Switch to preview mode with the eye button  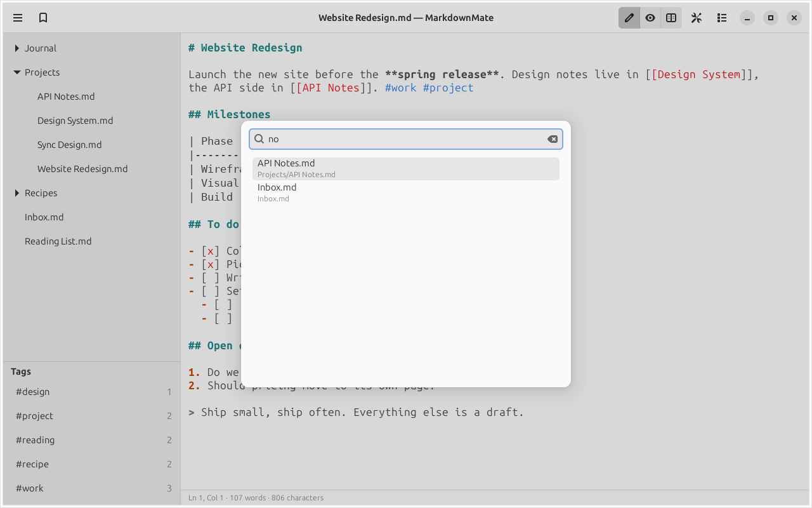(x=650, y=18)
